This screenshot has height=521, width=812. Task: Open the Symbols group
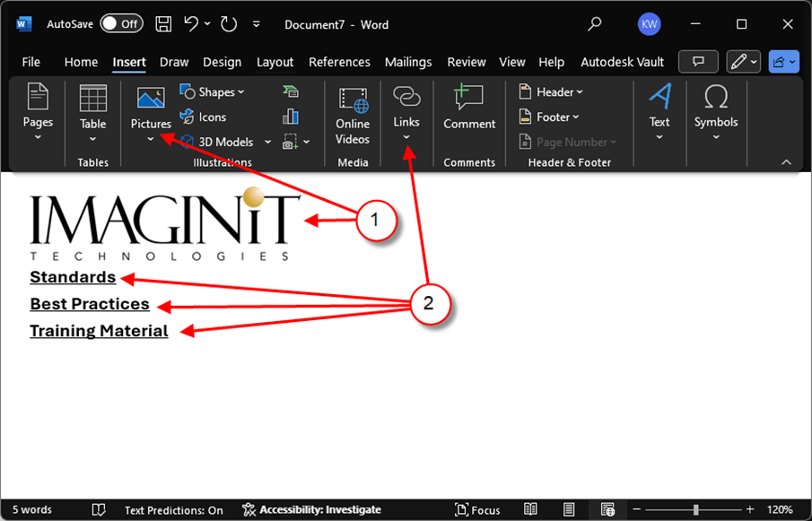[716, 112]
